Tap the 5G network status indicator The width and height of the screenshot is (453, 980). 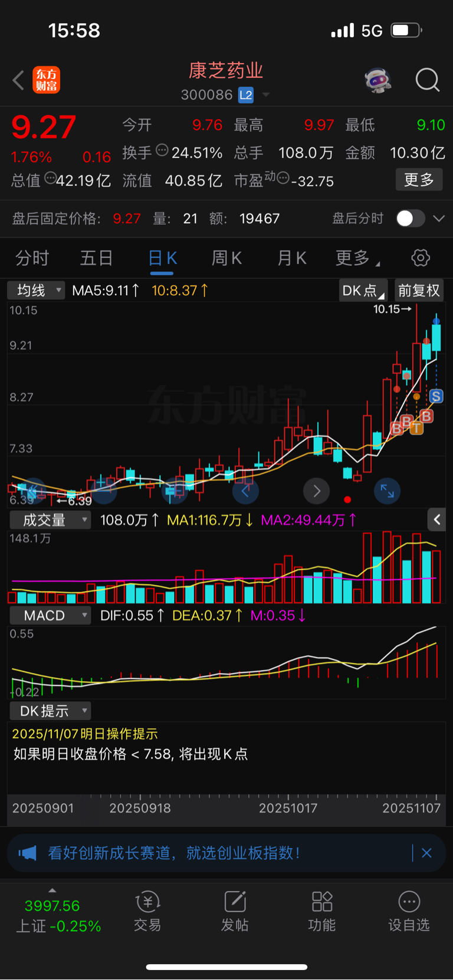coord(372,31)
